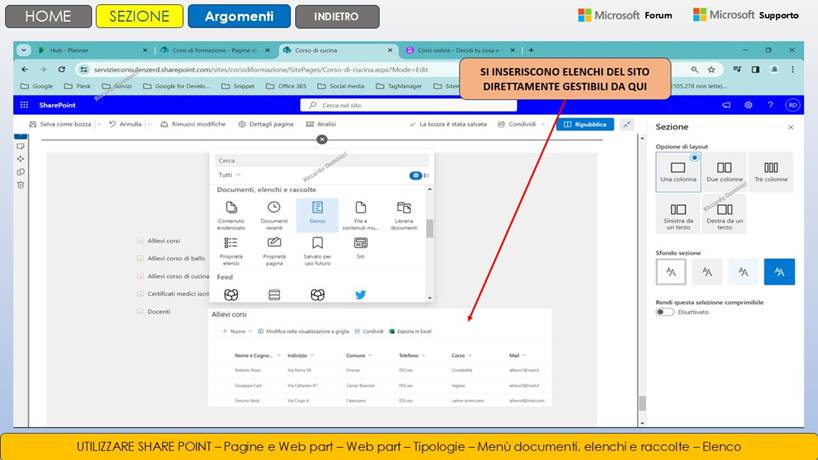Switch to the Corsi online browser tab
The image size is (818, 460).
[459, 50]
